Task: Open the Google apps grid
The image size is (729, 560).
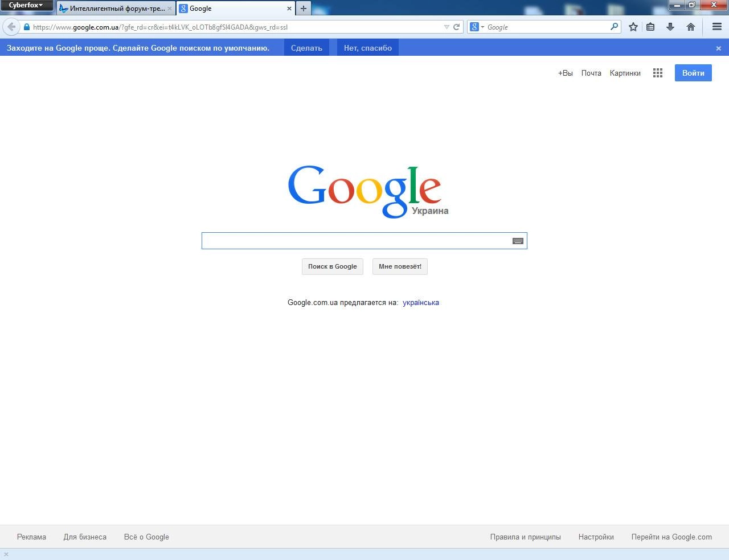Action: point(658,73)
